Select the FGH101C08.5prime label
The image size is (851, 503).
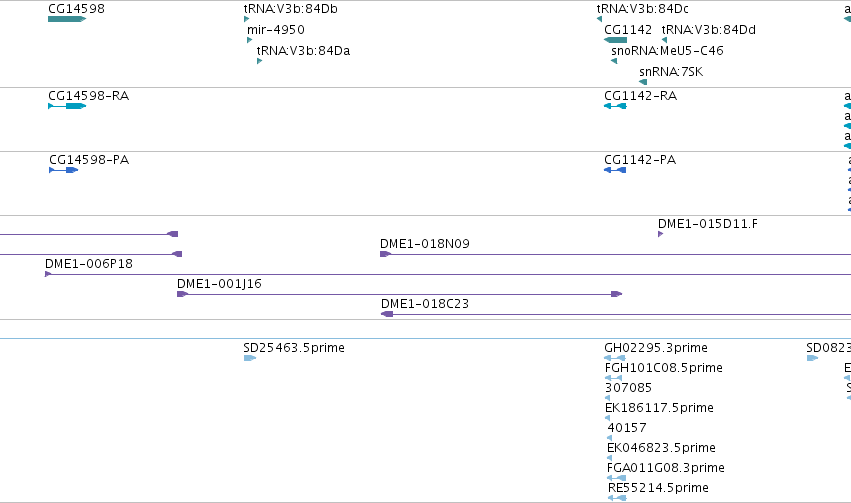click(664, 368)
